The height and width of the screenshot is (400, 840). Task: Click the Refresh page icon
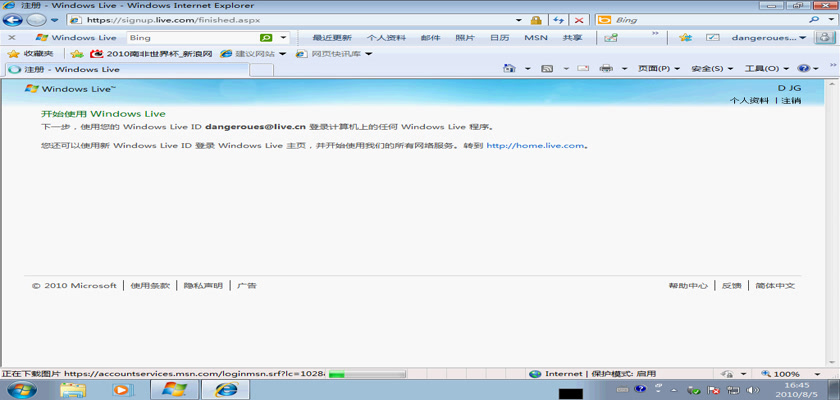click(x=558, y=20)
